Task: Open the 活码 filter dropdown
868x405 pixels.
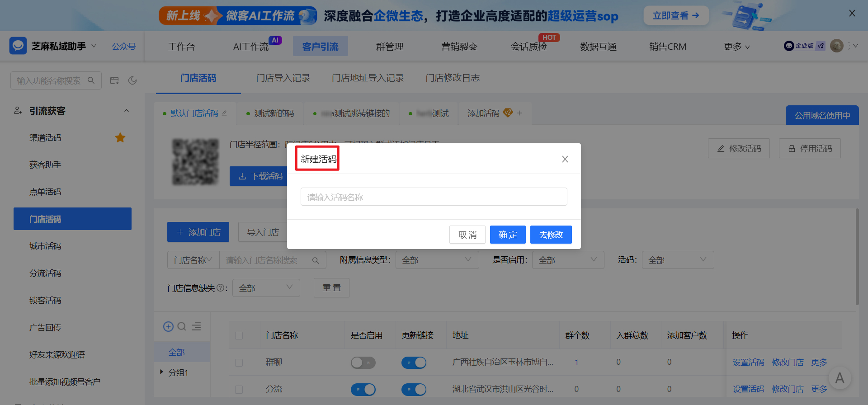Action: pyautogui.click(x=678, y=260)
